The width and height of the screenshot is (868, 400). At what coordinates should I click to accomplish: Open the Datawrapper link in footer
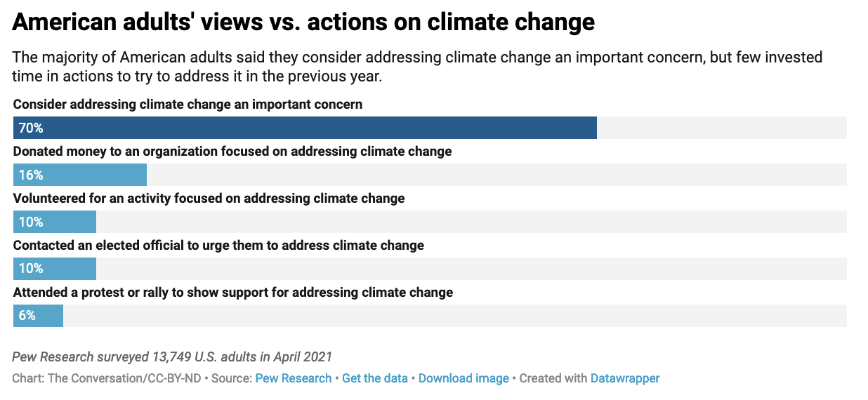pos(625,378)
